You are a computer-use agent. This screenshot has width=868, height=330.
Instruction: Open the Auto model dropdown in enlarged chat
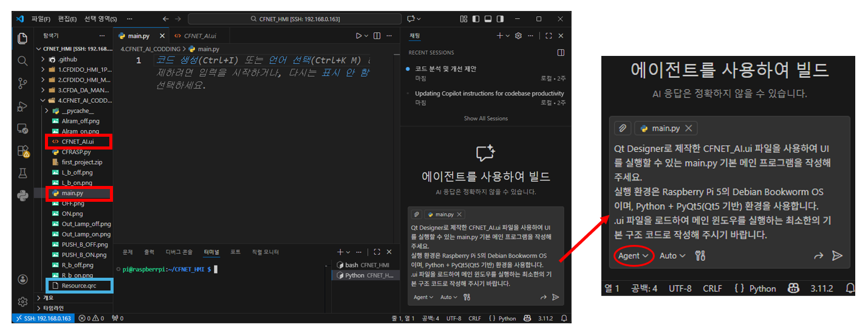(672, 256)
